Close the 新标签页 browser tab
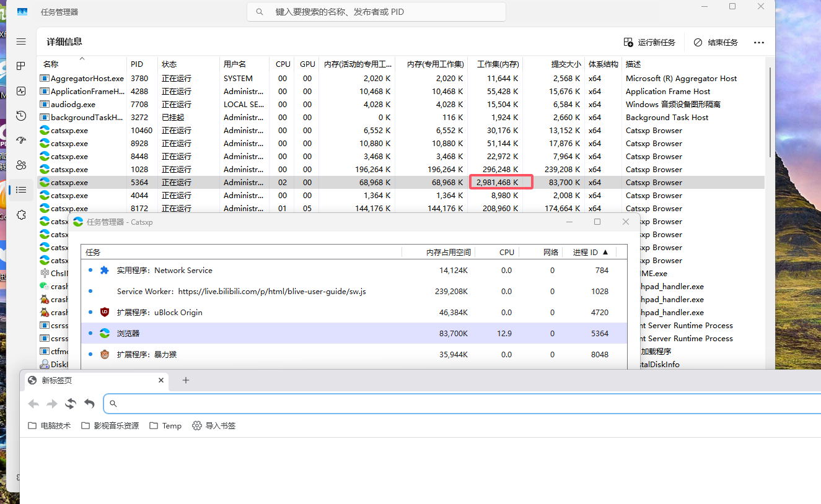Image resolution: width=821 pixels, height=504 pixels. tap(161, 381)
